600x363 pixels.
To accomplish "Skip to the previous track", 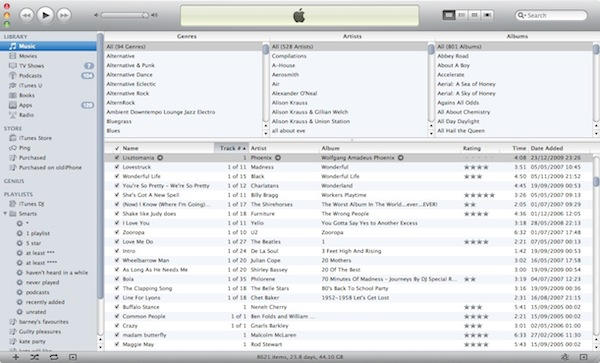I will click(x=26, y=15).
